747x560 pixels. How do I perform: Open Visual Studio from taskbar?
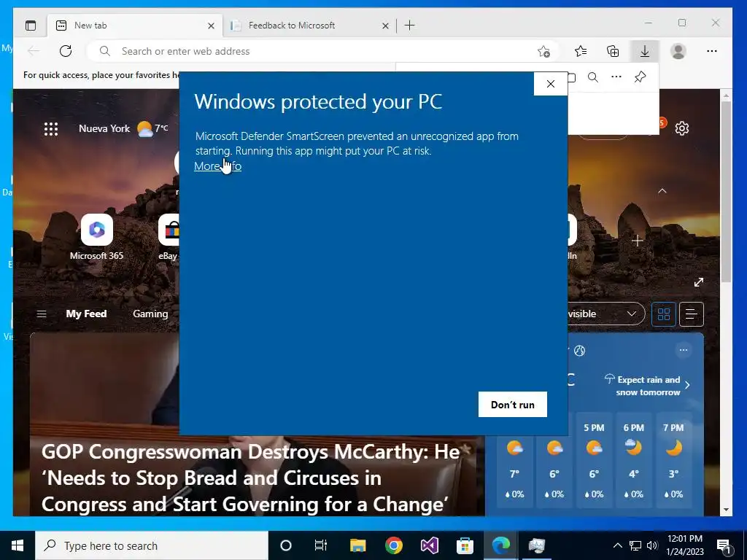point(429,545)
